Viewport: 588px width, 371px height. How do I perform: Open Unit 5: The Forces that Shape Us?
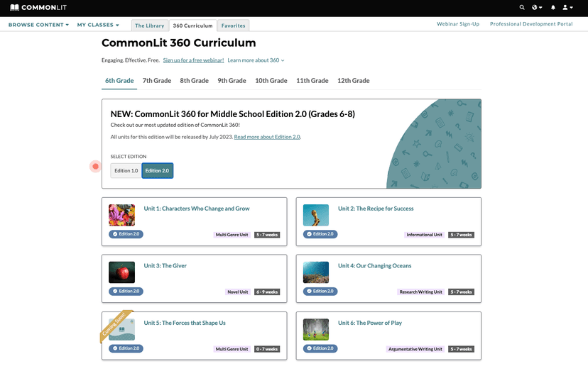pos(185,323)
